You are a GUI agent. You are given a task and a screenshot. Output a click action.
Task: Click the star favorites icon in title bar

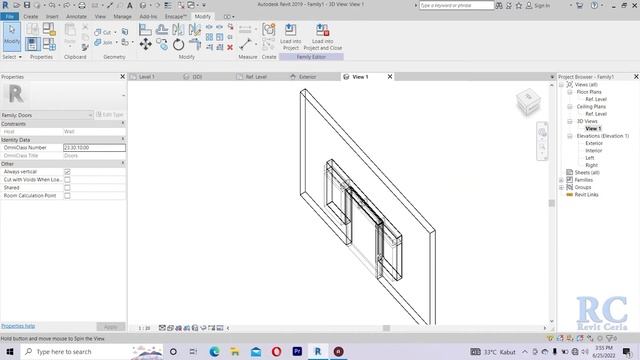pyautogui.click(x=519, y=6)
